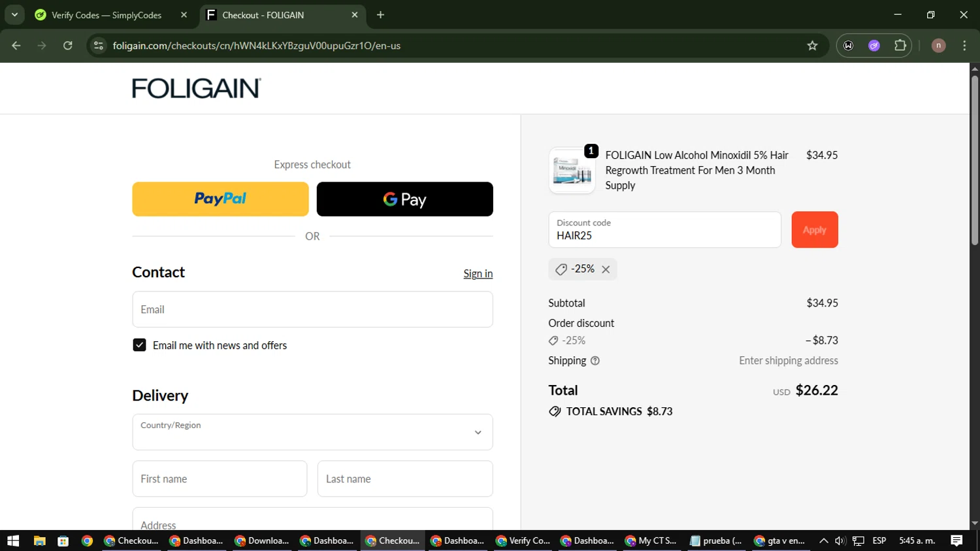The image size is (980, 551).
Task: Open the volume control icon
Action: pos(840,541)
